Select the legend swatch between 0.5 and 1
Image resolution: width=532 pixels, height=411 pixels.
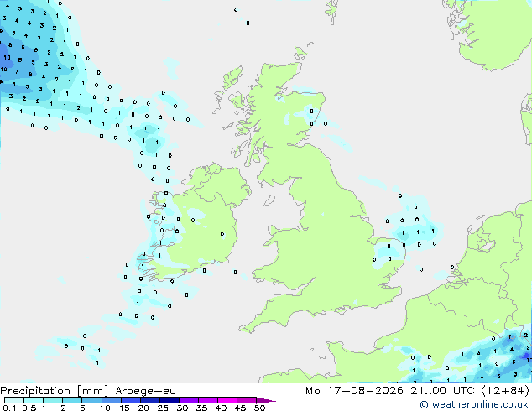[34, 400]
